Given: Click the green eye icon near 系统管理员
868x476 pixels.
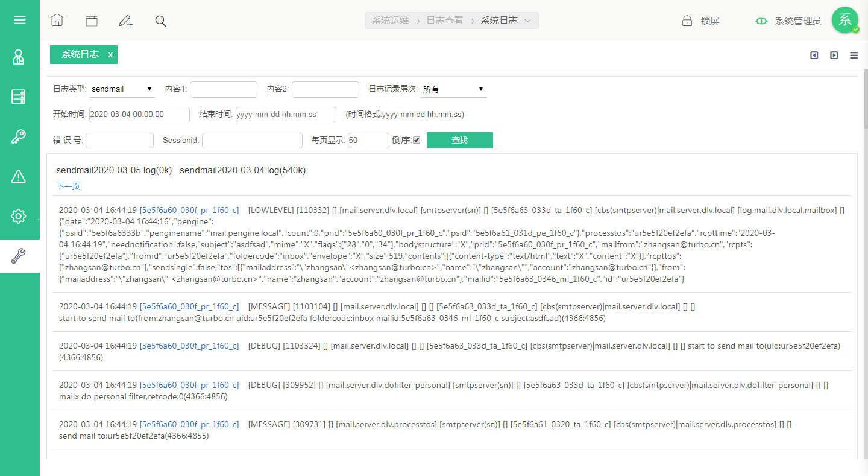Looking at the screenshot, I should 761,21.
